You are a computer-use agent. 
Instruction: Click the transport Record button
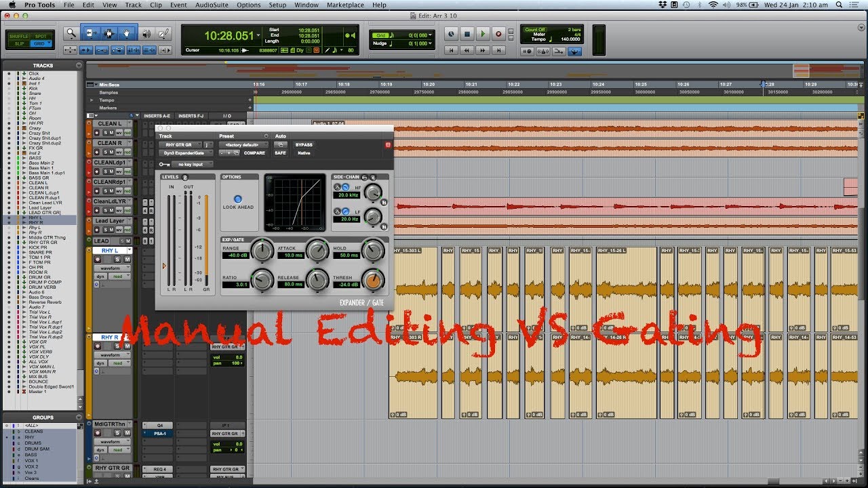click(498, 34)
